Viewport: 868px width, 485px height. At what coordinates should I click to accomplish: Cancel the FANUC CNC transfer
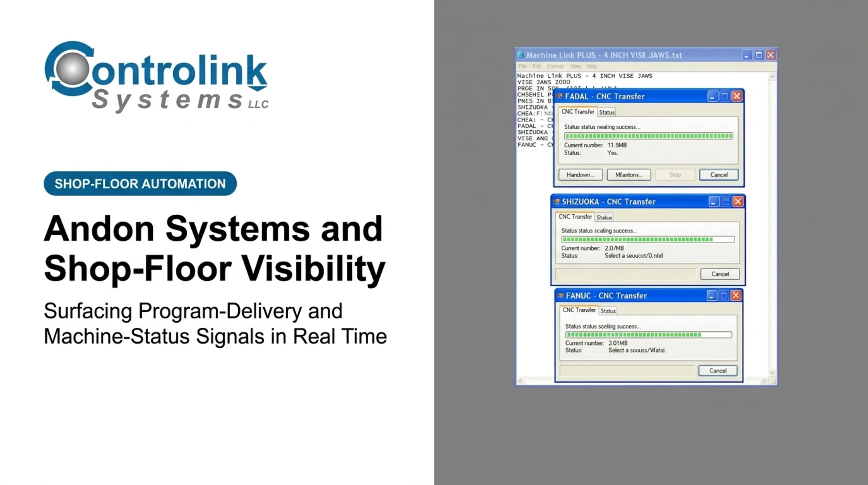(x=718, y=370)
